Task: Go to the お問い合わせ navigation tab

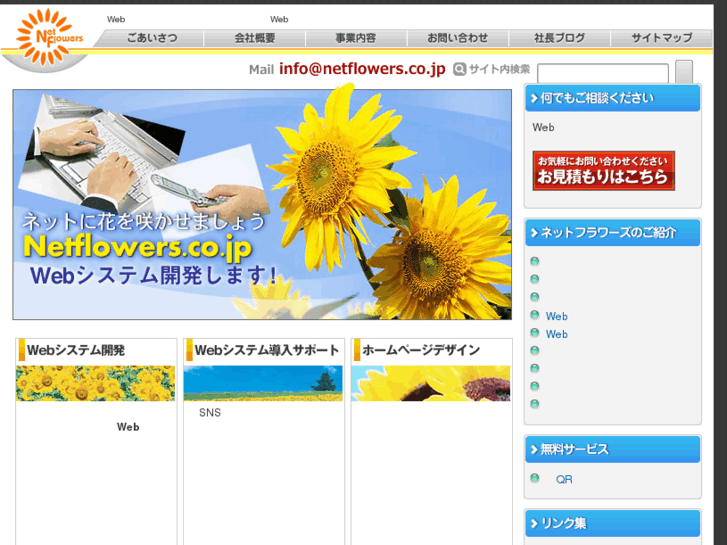Action: (458, 38)
